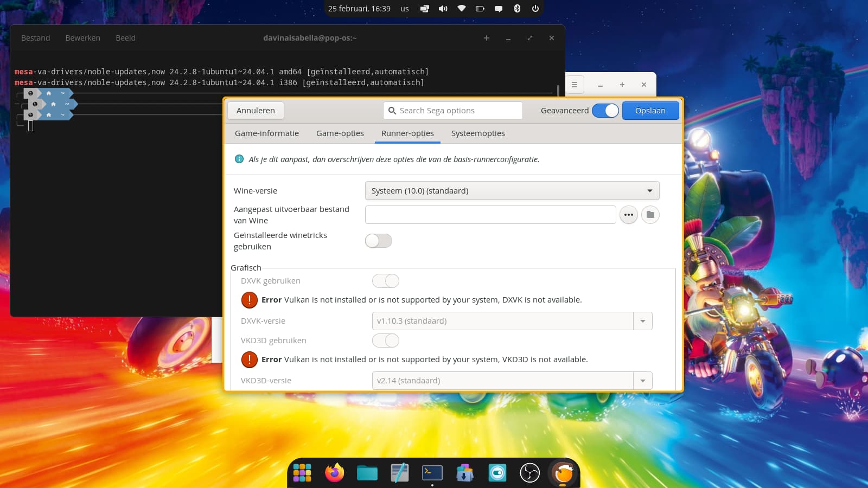
Task: Click the three-dots button beside Wine executable field
Action: pyautogui.click(x=629, y=215)
